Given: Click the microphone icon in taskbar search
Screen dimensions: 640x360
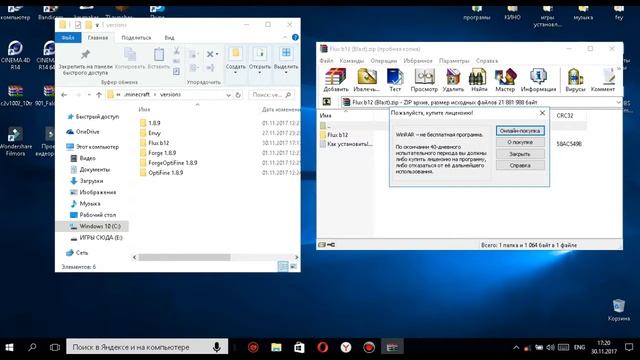Looking at the screenshot, I should pyautogui.click(x=217, y=347).
